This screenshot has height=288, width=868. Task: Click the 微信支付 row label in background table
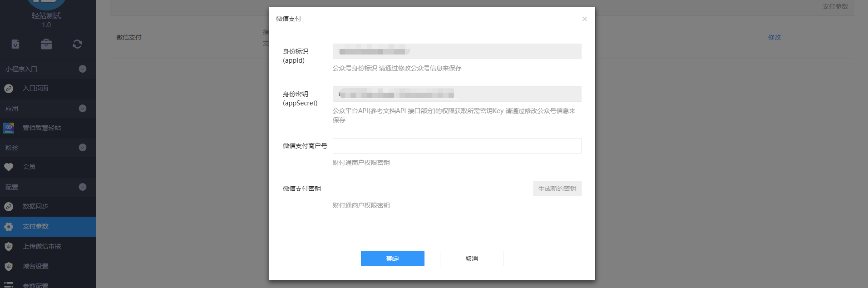click(129, 37)
